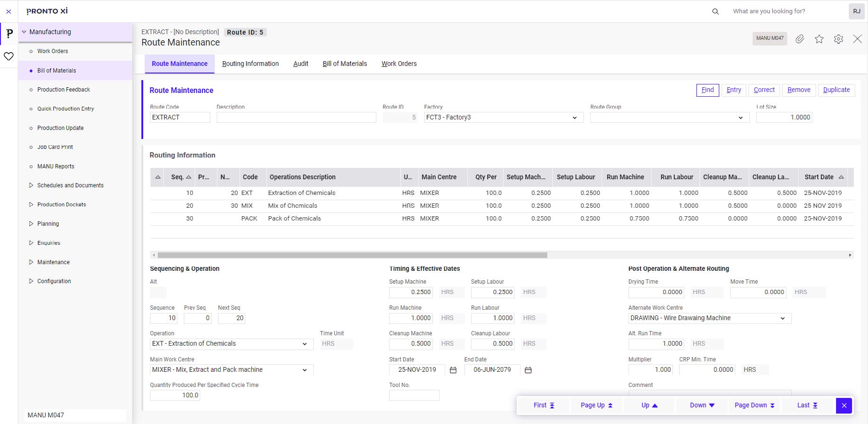Click the Correct button
This screenshot has width=868, height=424.
764,90
